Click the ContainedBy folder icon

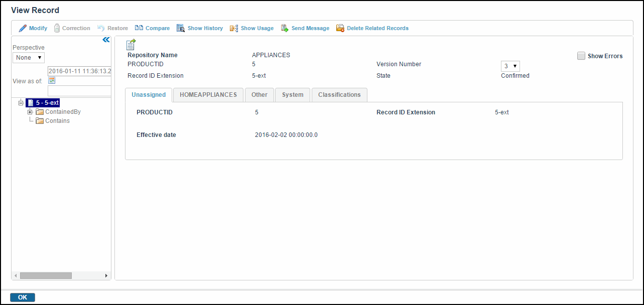coord(40,112)
